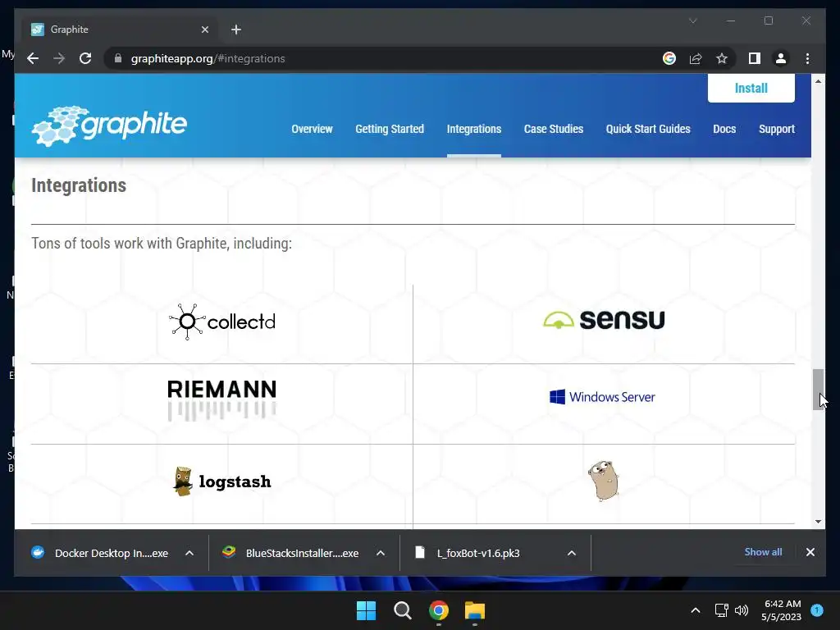
Task: Open the Windows Server integration logo
Action: point(603,397)
